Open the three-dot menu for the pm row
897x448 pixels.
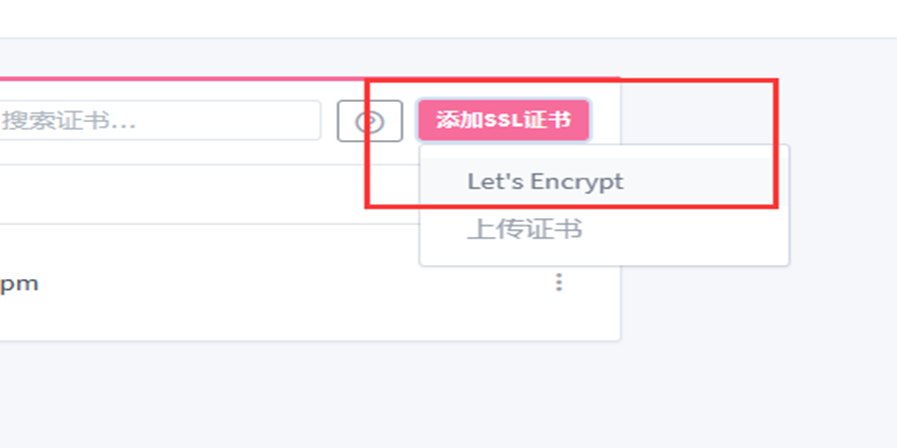[559, 282]
